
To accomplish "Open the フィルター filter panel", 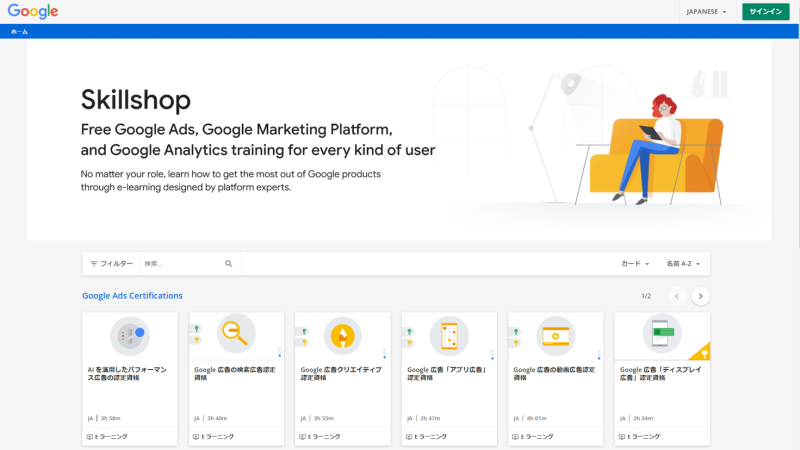I will 111,264.
